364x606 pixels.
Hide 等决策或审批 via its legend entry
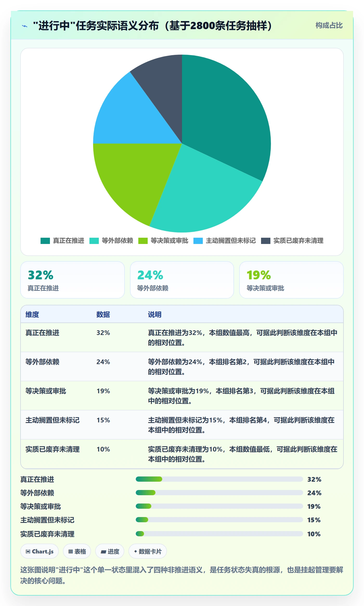point(163,241)
